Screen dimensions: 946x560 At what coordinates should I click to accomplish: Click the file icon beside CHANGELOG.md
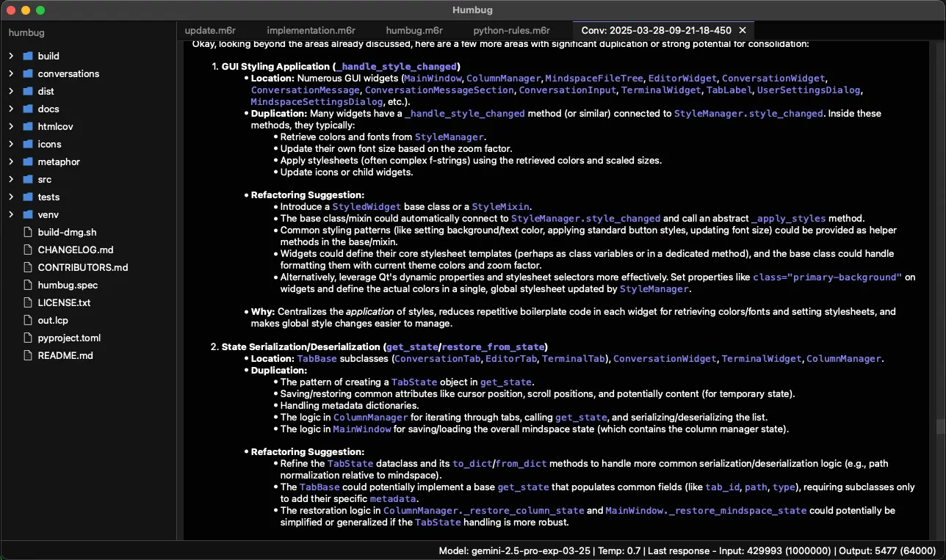(28, 250)
